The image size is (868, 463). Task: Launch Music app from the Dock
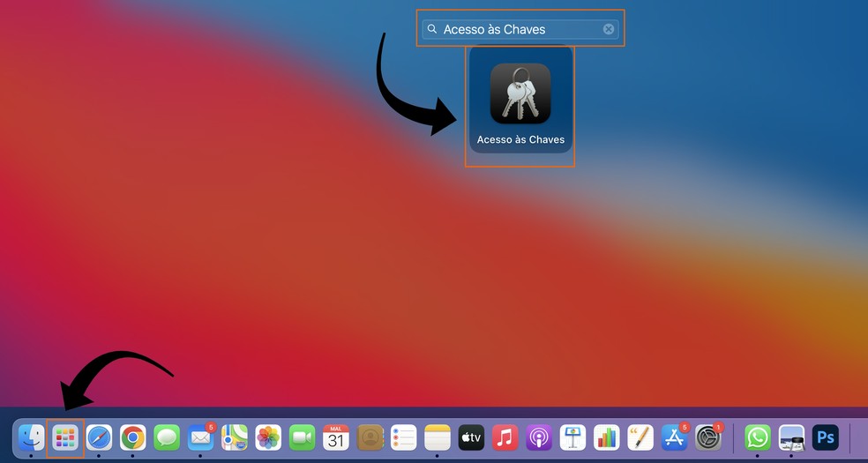pos(505,437)
